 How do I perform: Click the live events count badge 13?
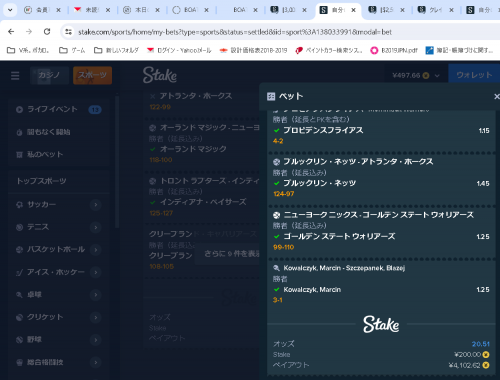click(x=95, y=109)
